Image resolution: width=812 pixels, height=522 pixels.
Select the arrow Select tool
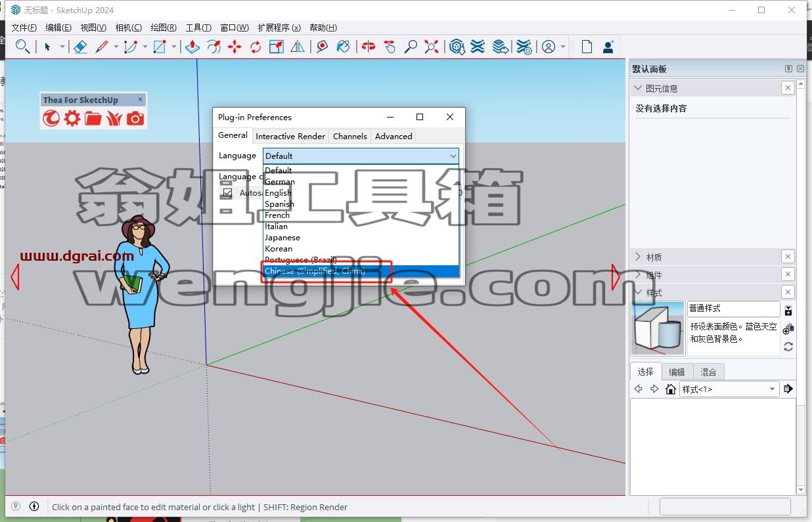click(47, 47)
